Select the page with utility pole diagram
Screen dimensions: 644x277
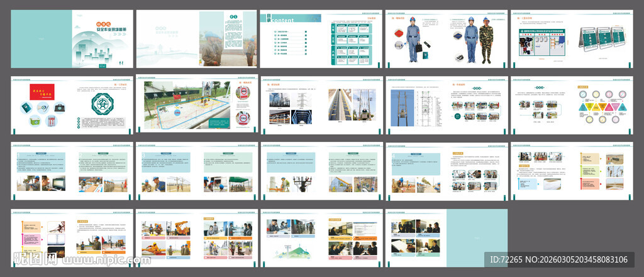(x=446, y=105)
